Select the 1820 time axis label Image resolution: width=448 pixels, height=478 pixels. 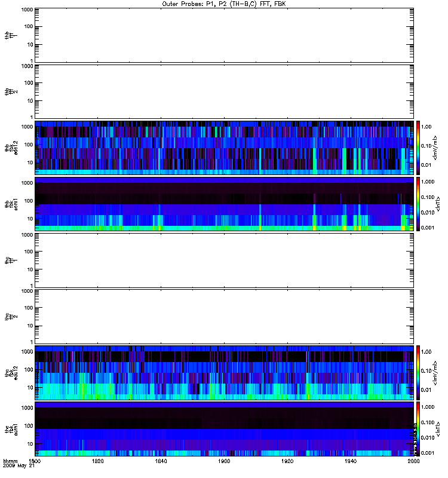coord(98,461)
